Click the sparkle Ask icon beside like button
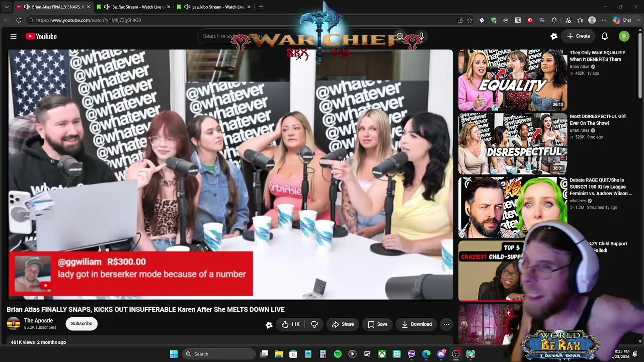 point(269,325)
